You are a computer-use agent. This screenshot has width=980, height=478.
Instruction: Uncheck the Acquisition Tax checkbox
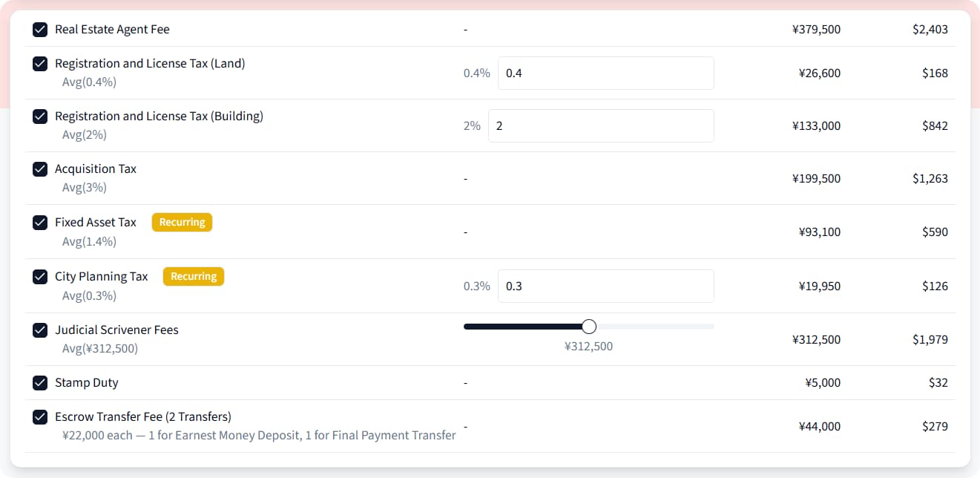pyautogui.click(x=40, y=169)
